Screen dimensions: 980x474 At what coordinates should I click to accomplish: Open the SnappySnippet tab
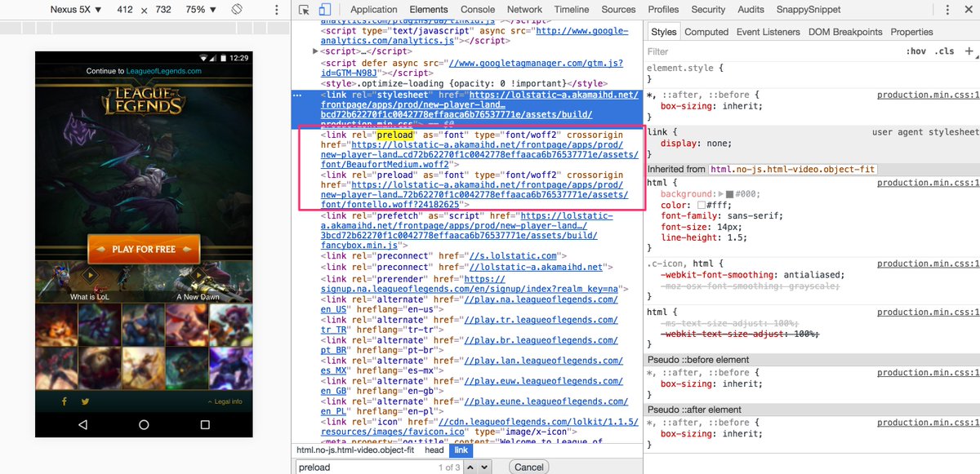[x=808, y=10]
